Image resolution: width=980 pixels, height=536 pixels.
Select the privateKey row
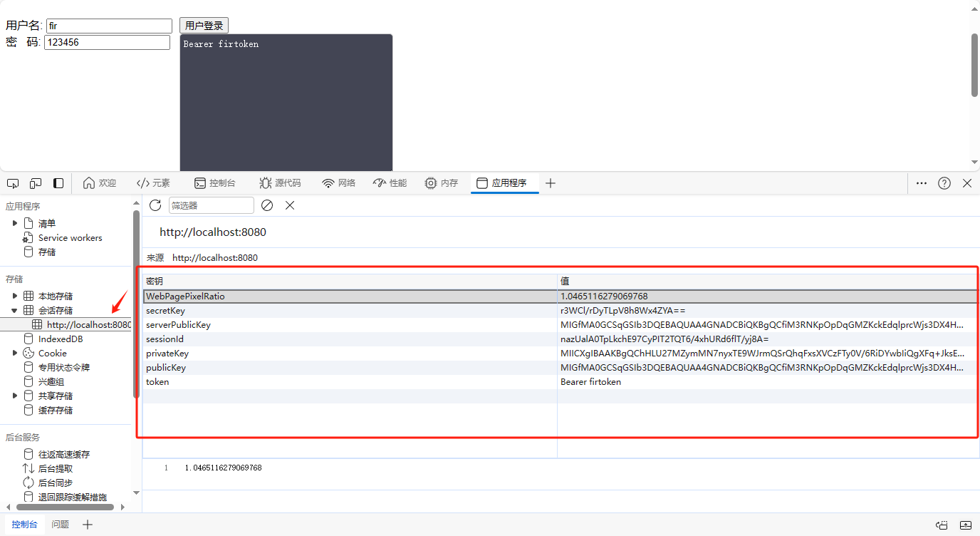(x=560, y=353)
